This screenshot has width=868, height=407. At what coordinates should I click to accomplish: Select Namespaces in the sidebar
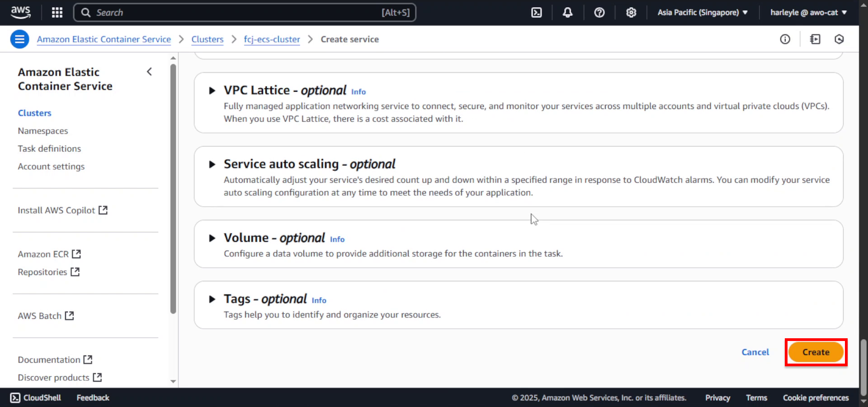click(43, 131)
